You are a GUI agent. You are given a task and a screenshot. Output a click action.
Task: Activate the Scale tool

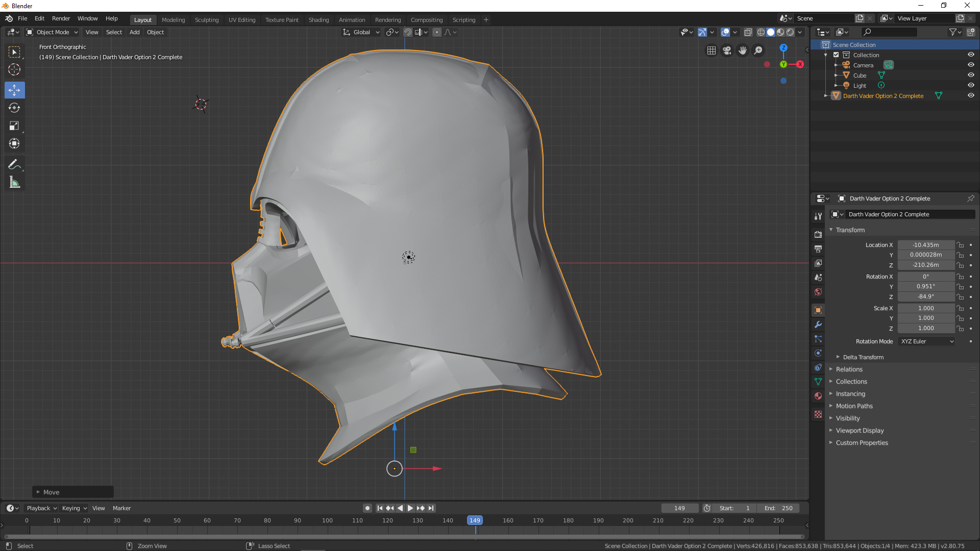click(14, 126)
